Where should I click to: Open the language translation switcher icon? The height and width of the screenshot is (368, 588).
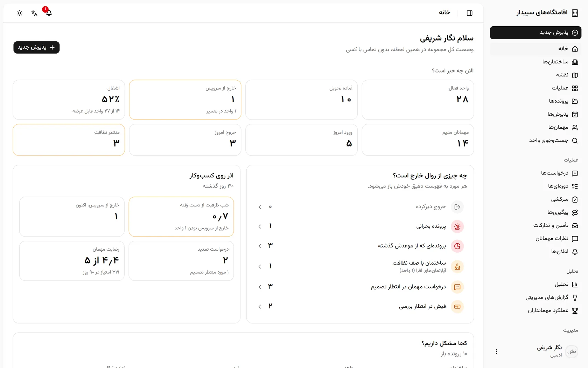pos(34,13)
